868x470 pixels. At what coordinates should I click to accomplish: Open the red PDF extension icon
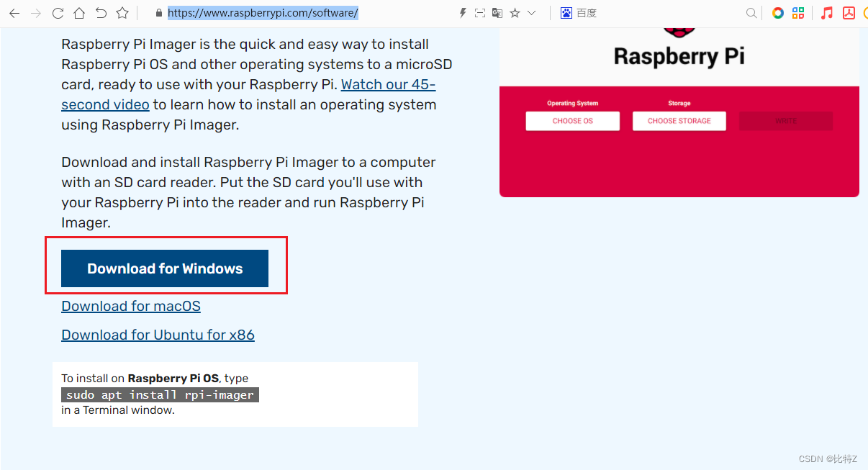(849, 13)
